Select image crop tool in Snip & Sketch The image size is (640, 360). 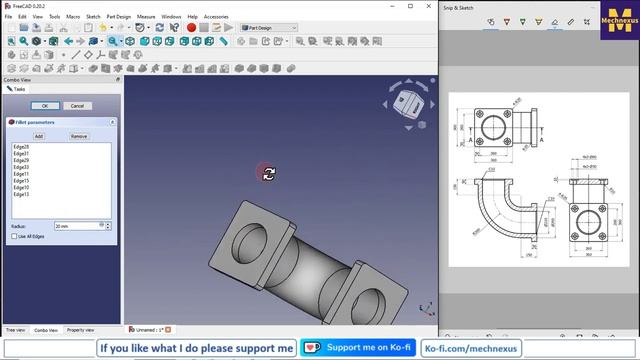pyautogui.click(x=587, y=22)
